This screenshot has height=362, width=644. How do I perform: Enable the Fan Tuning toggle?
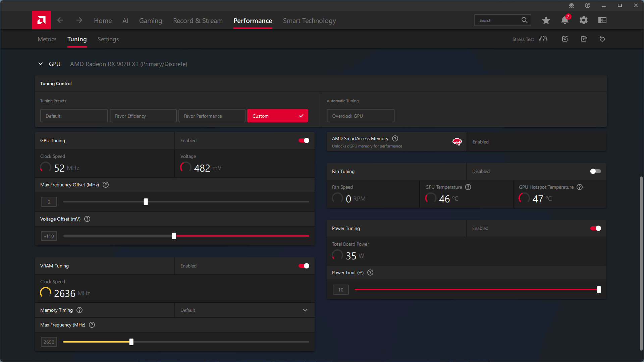click(595, 171)
